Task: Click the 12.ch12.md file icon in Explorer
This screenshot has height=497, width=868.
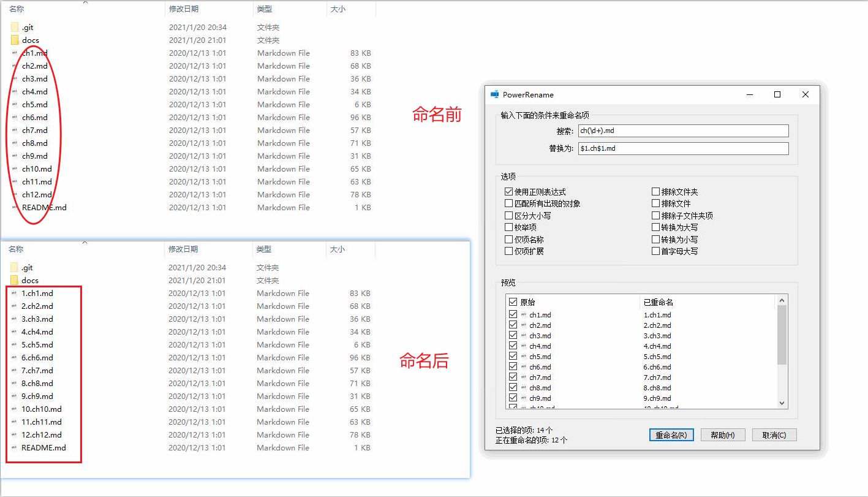Action: [14, 435]
